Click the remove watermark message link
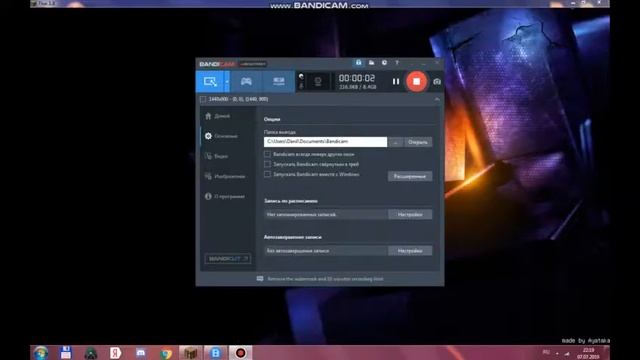Screen dimensions: 640x360 [325, 279]
